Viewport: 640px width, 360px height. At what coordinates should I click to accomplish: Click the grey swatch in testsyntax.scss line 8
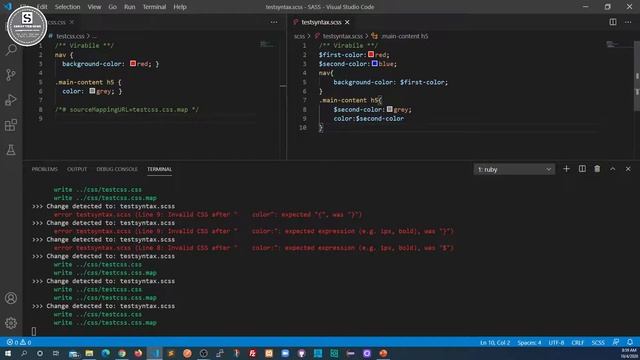[389, 109]
